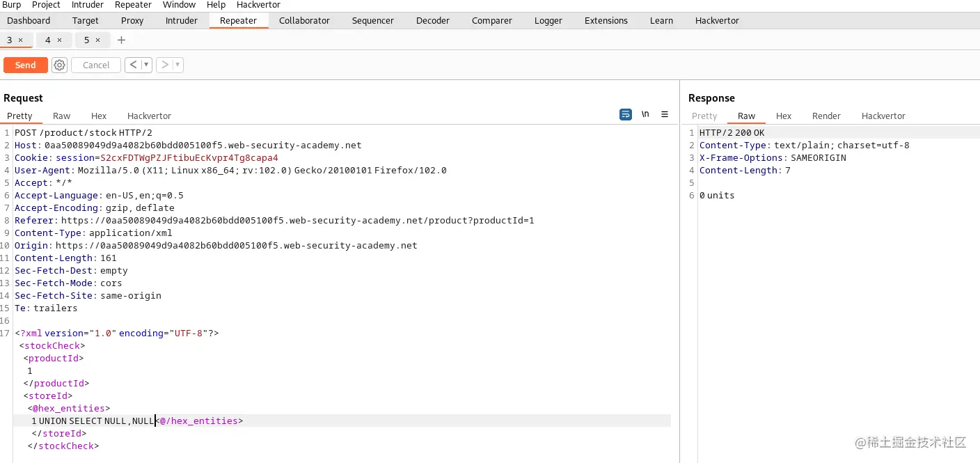Switch to the Proxy tab

pyautogui.click(x=132, y=20)
